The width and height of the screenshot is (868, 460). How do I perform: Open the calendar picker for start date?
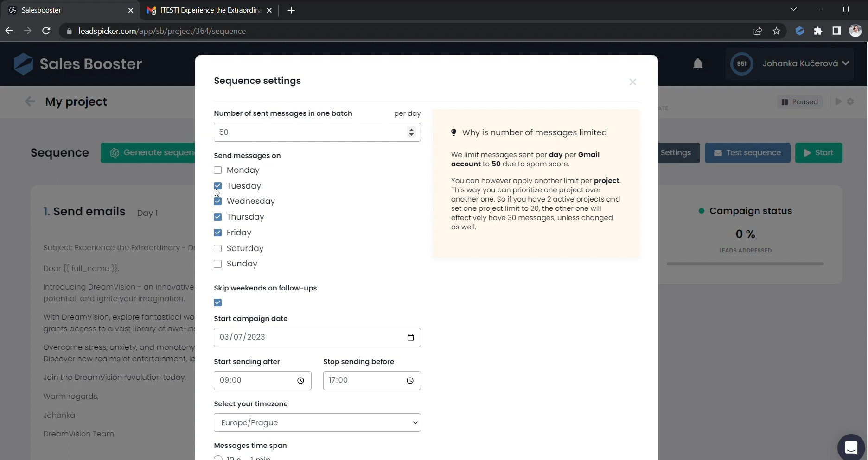point(410,337)
